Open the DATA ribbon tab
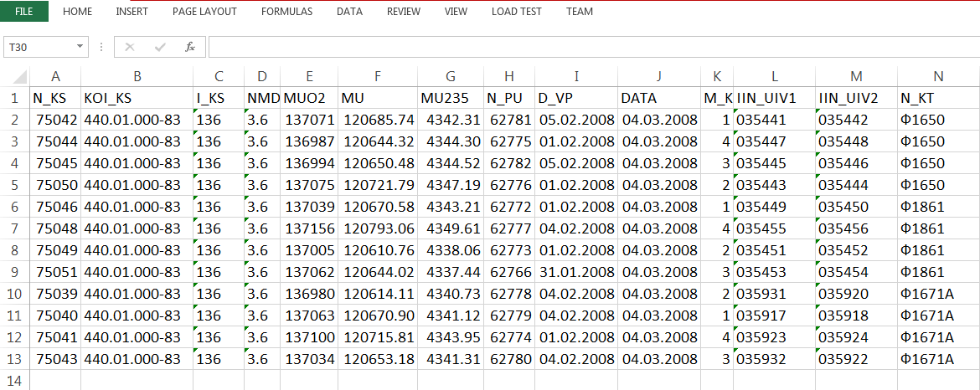 tap(349, 12)
